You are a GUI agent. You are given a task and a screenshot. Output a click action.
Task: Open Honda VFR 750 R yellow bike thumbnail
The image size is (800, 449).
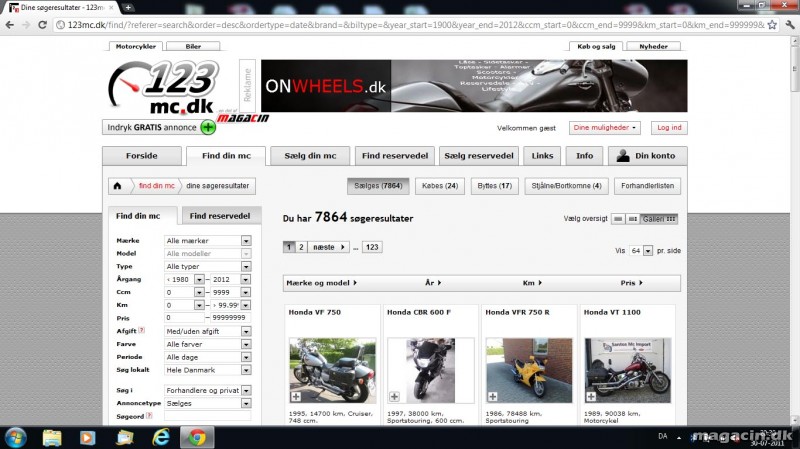tap(529, 370)
